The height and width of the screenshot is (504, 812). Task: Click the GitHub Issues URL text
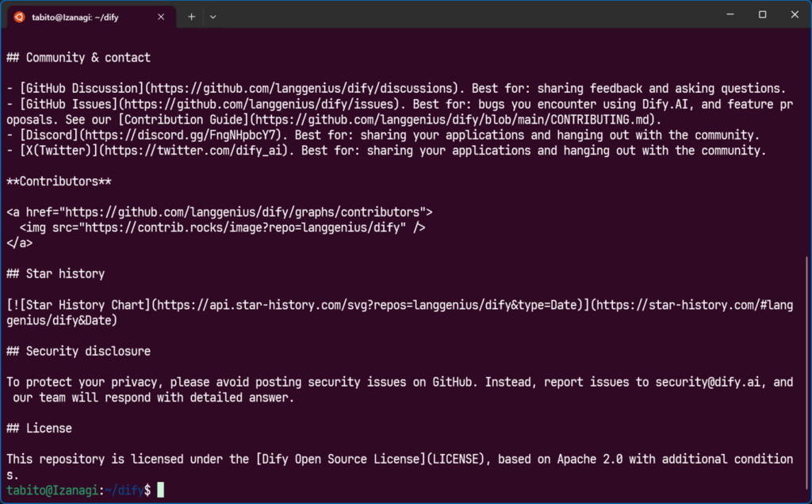259,104
